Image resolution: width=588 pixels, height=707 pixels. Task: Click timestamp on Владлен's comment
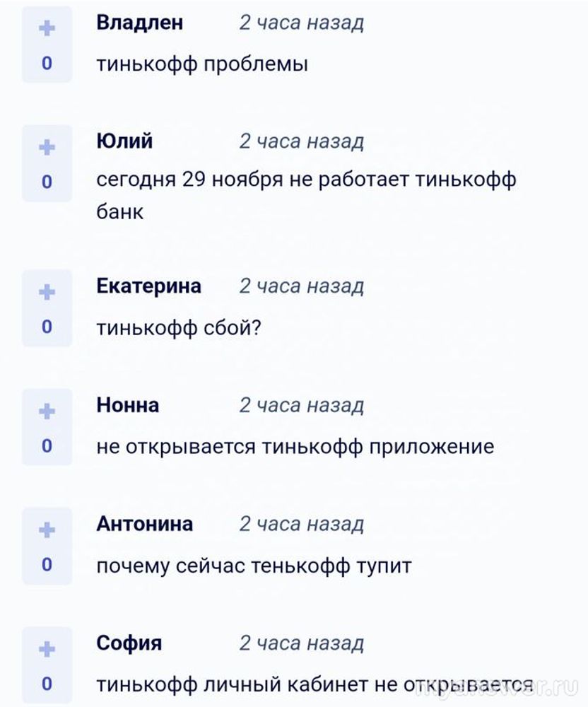pyautogui.click(x=301, y=23)
